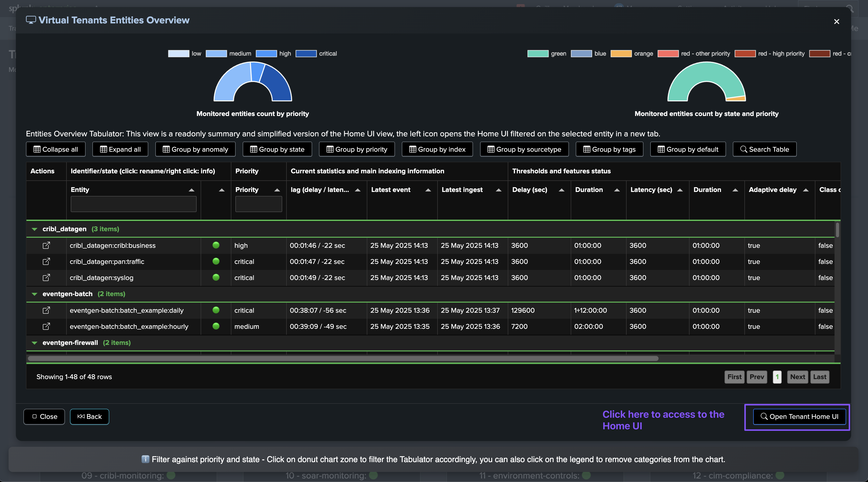Filter by medium legend color swatch
Image resolution: width=868 pixels, height=482 pixels.
pos(216,54)
